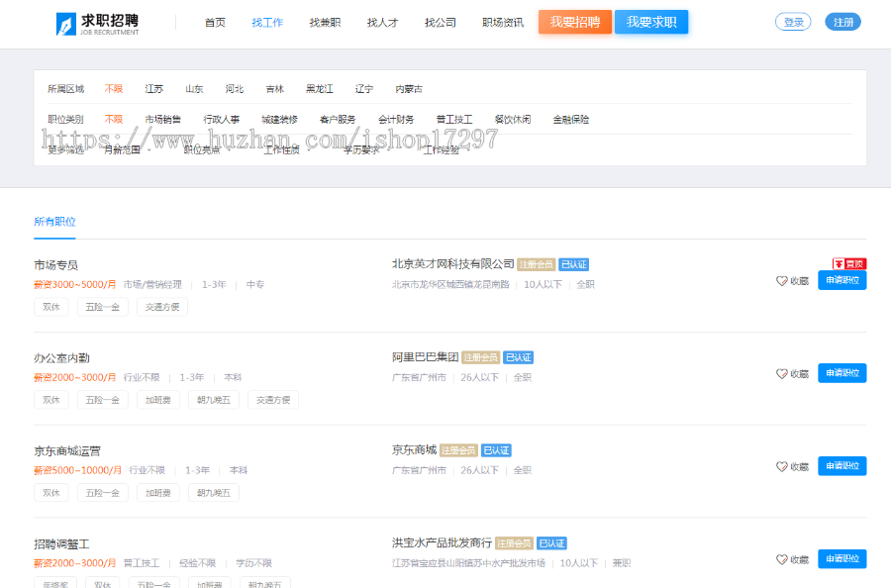
Task: Select 不限 in 职位类别 filter
Action: (114, 120)
